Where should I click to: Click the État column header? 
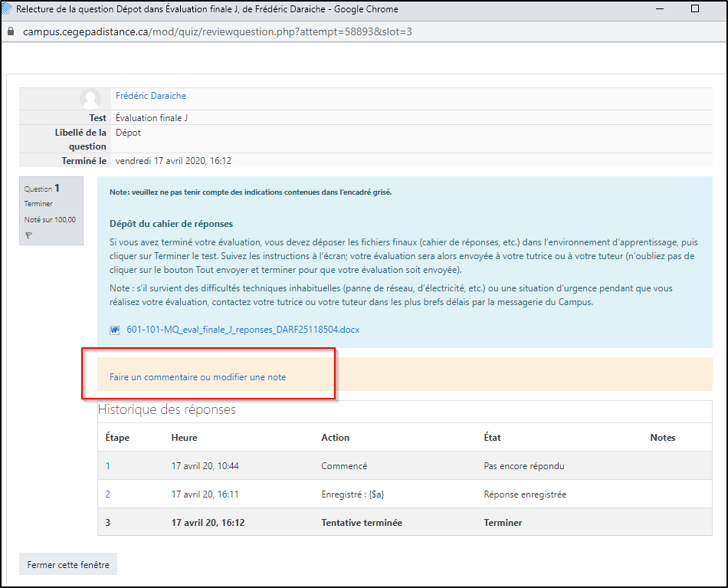[492, 438]
